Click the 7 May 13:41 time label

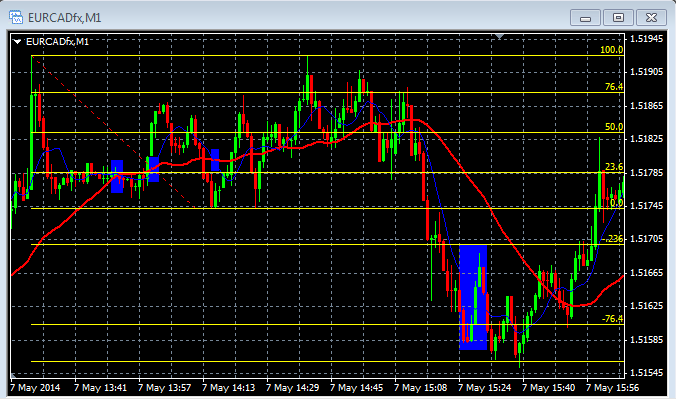(x=100, y=387)
